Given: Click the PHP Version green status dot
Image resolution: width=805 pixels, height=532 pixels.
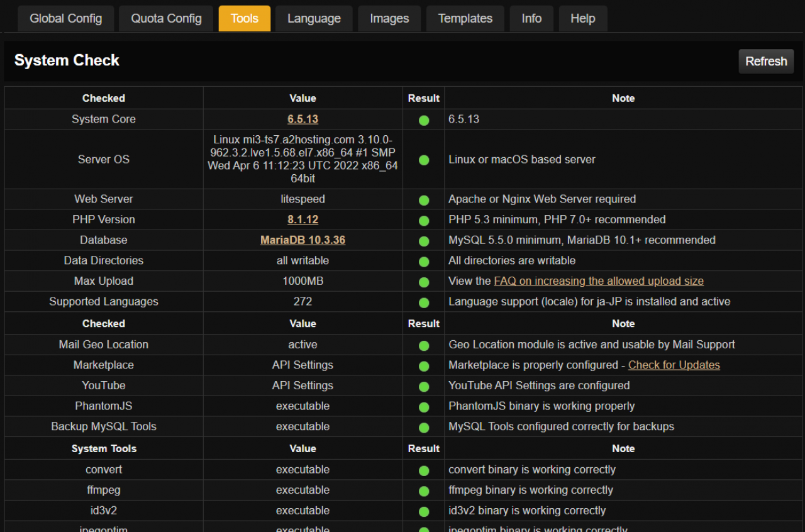Looking at the screenshot, I should tap(424, 221).
